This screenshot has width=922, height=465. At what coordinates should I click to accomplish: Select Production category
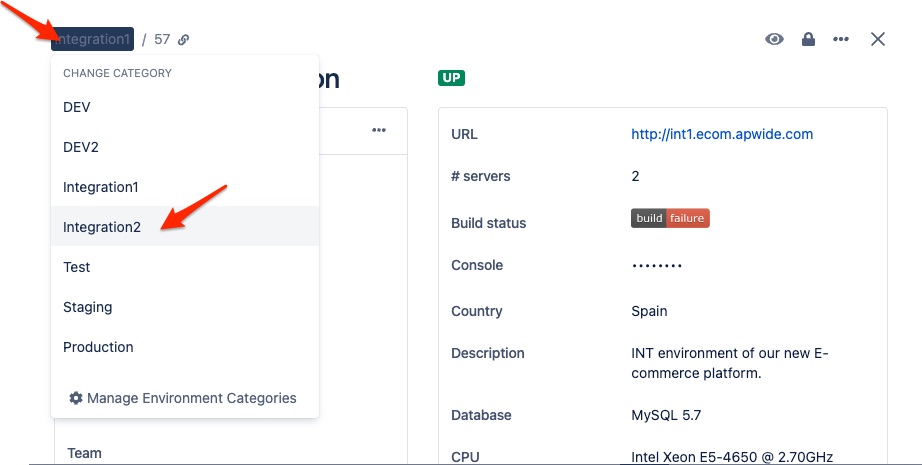98,347
